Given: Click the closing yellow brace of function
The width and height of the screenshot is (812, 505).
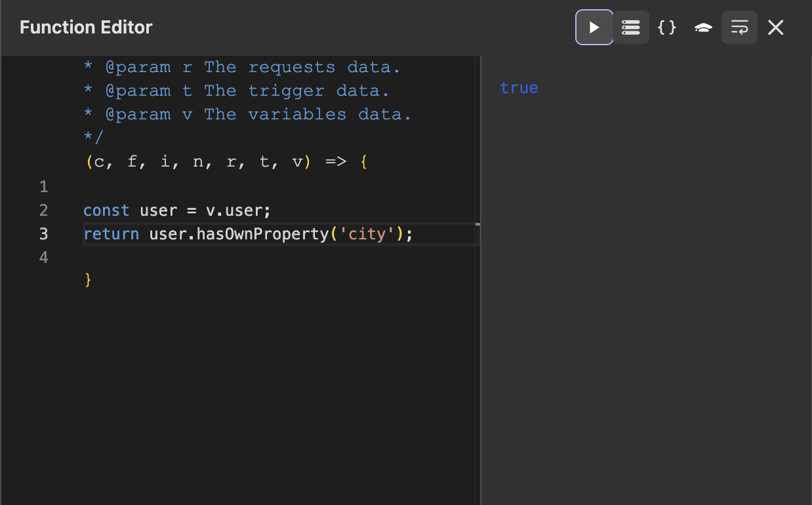Looking at the screenshot, I should tap(88, 280).
